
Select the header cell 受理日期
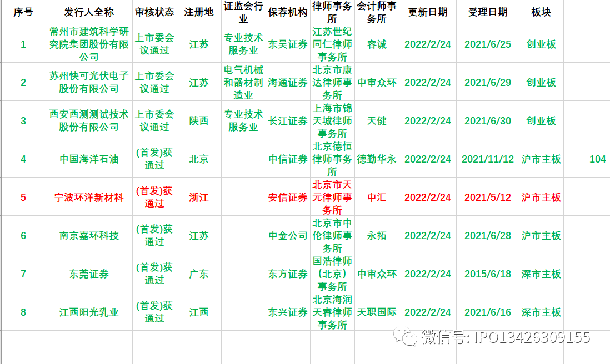coord(487,12)
